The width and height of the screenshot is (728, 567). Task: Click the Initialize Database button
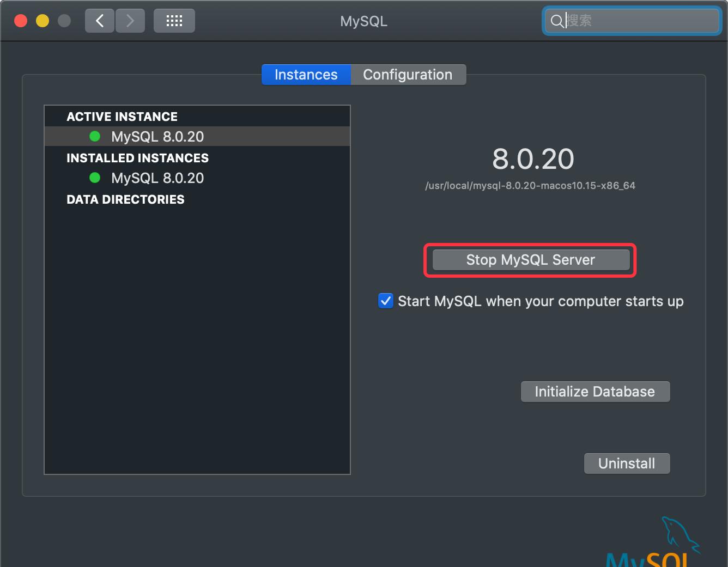pos(595,392)
